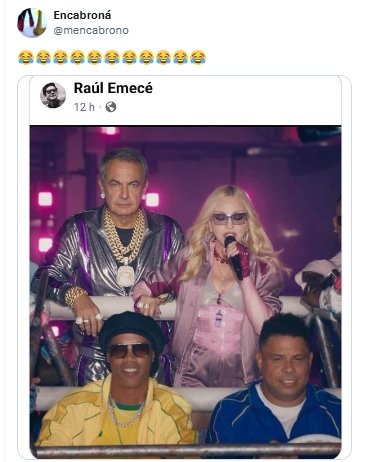Click the blue track jacket in the photo
This screenshot has width=377, height=462.
[273, 417]
